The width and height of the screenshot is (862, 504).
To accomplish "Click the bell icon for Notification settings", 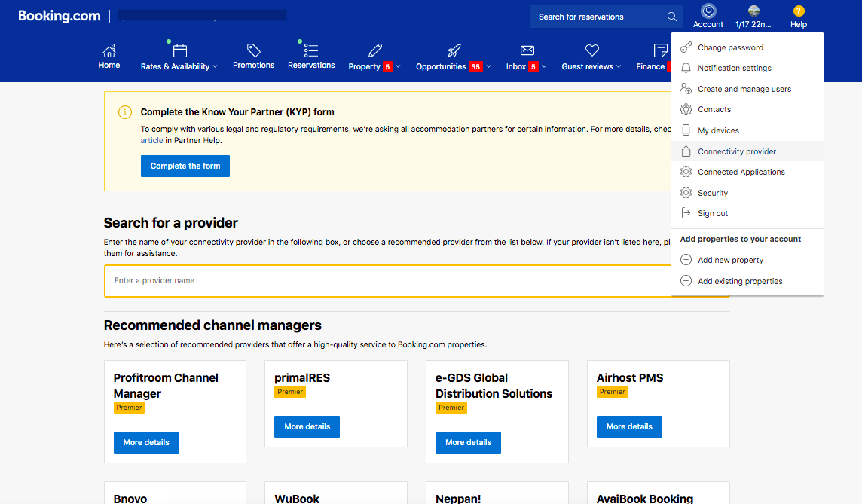I will click(x=686, y=68).
